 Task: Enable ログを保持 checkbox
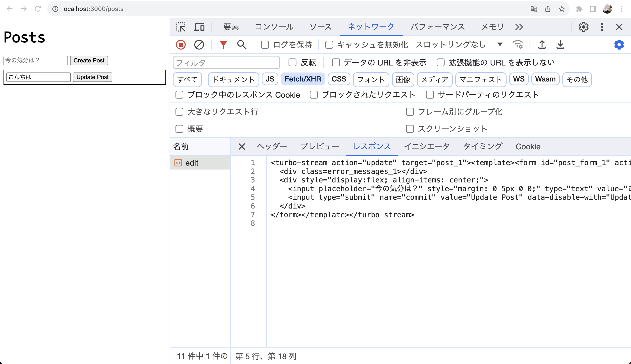click(265, 44)
